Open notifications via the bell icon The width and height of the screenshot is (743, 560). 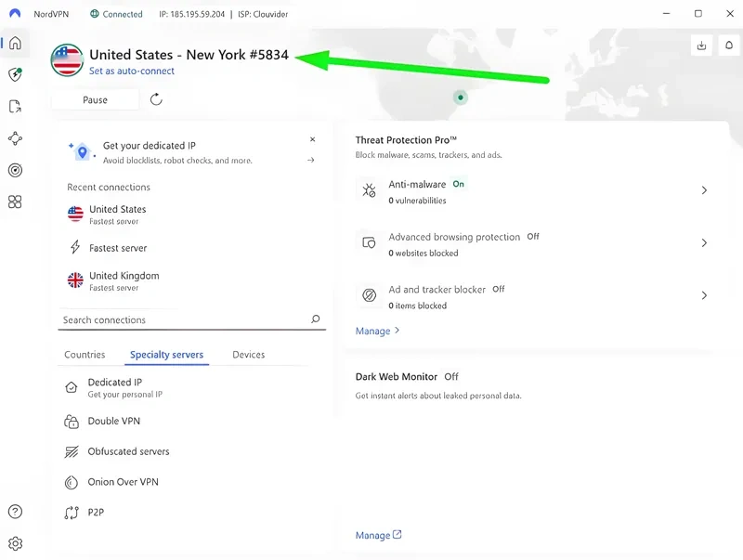tap(728, 44)
